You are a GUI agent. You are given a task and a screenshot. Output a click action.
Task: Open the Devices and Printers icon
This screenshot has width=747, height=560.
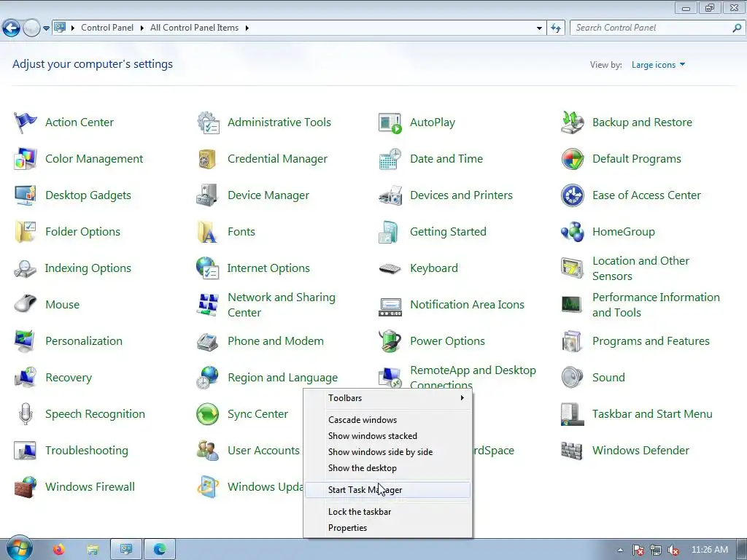390,195
